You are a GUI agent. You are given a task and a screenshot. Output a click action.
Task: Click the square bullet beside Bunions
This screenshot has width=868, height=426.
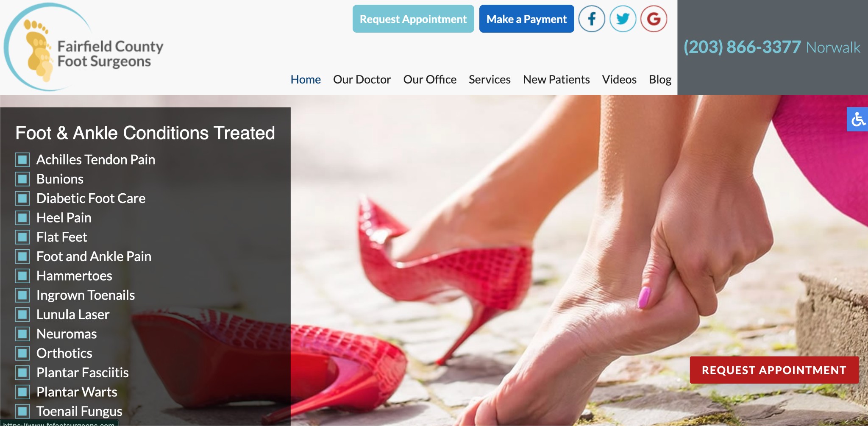click(22, 179)
